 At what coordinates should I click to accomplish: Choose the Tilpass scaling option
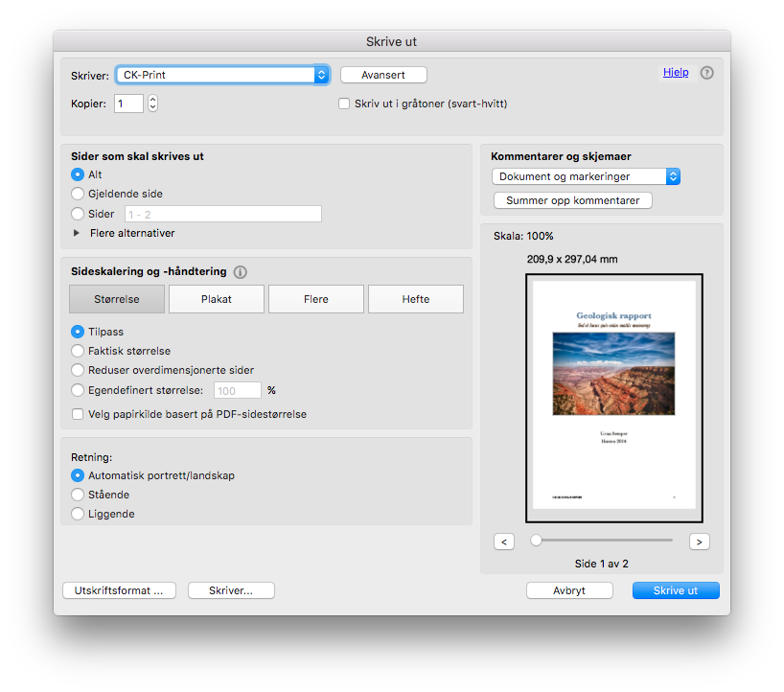[78, 332]
